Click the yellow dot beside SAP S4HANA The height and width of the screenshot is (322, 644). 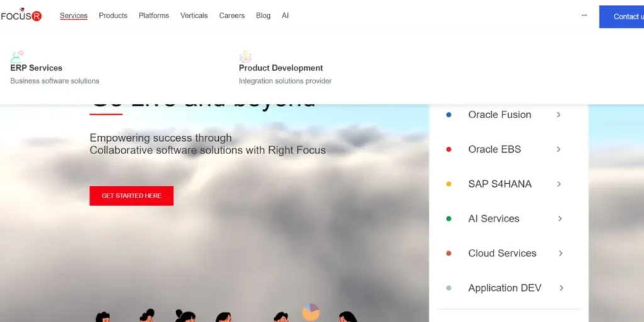click(448, 184)
